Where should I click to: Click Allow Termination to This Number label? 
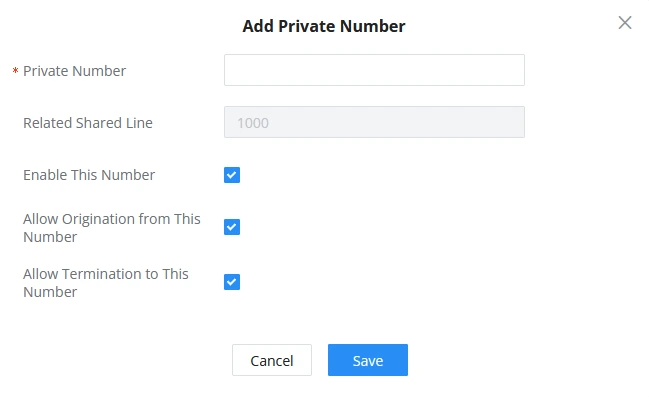point(106,283)
